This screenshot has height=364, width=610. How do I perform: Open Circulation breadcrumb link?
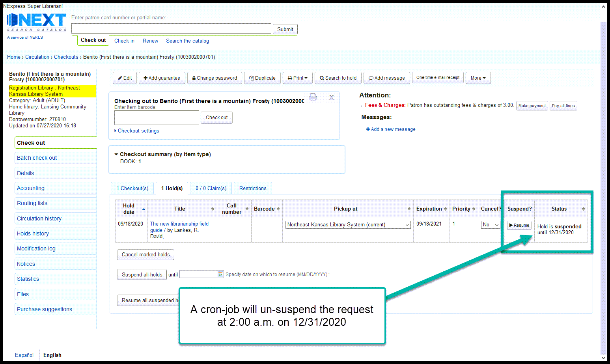coord(37,57)
